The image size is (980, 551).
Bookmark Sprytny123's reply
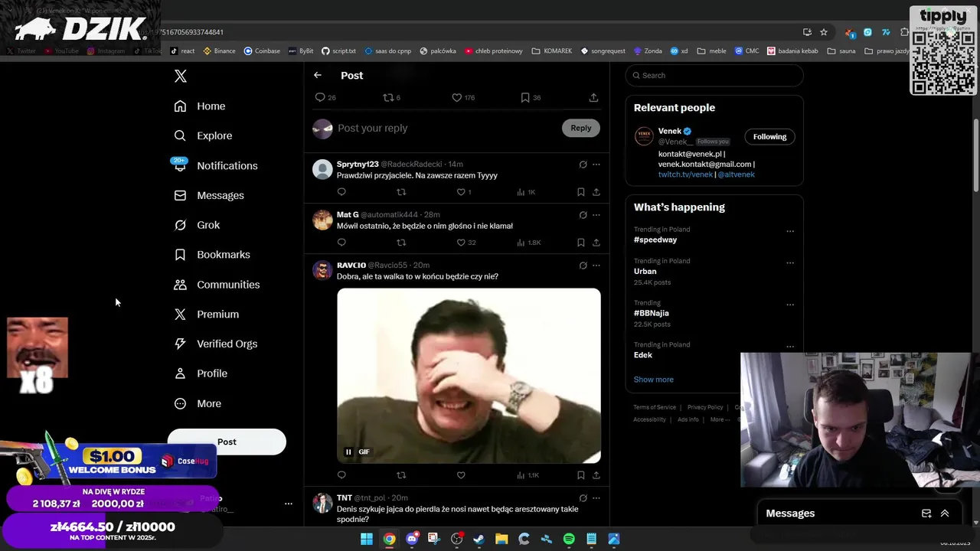[581, 192]
